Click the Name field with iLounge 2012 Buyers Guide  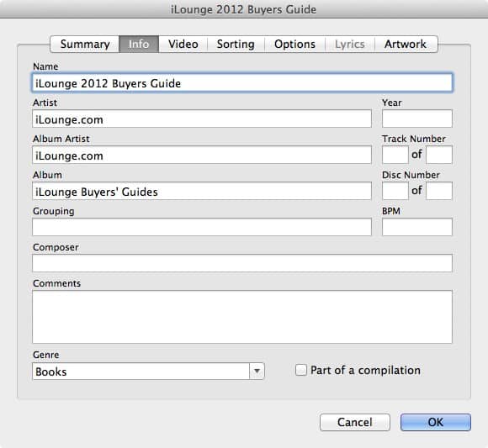(x=242, y=82)
